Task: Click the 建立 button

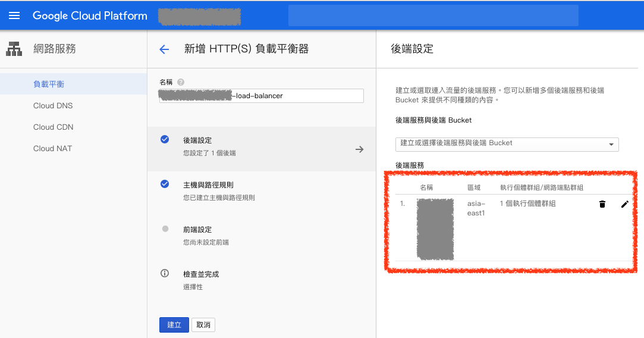Action: [174, 325]
